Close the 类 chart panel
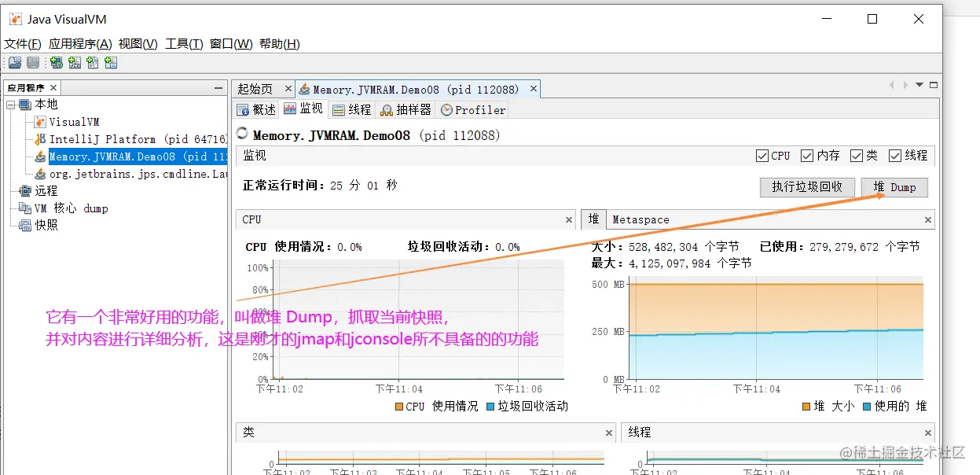This screenshot has width=980, height=475. pyautogui.click(x=609, y=433)
